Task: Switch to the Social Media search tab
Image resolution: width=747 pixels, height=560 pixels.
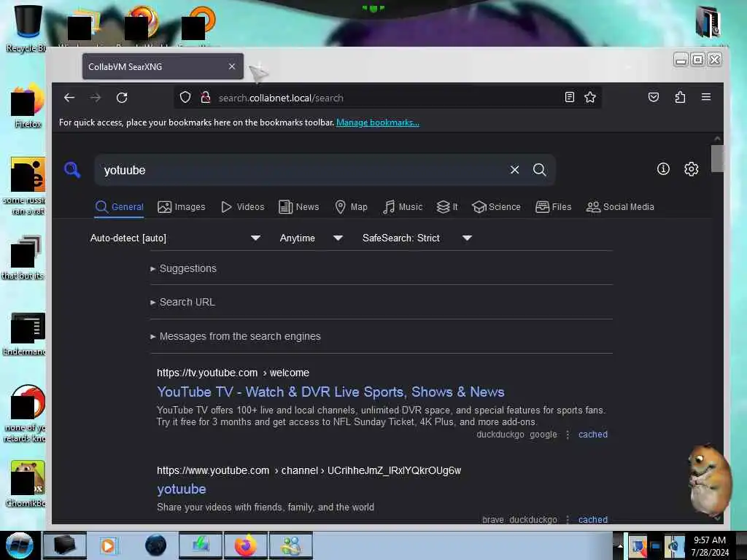Action: point(620,207)
